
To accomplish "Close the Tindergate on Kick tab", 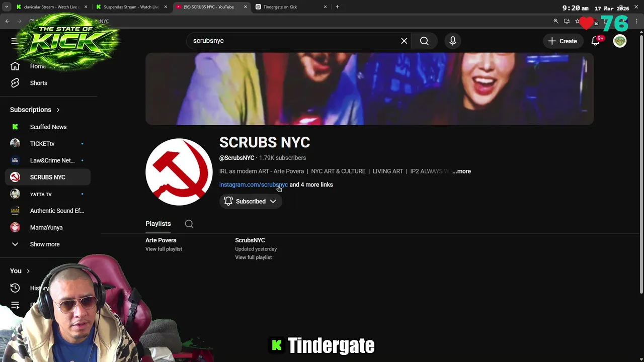I will pyautogui.click(x=325, y=7).
